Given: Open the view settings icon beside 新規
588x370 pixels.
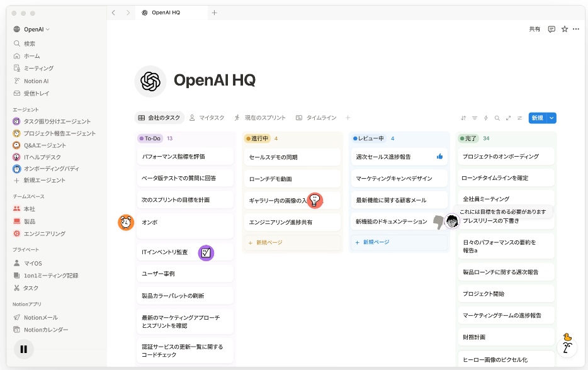Looking at the screenshot, I should click(520, 118).
